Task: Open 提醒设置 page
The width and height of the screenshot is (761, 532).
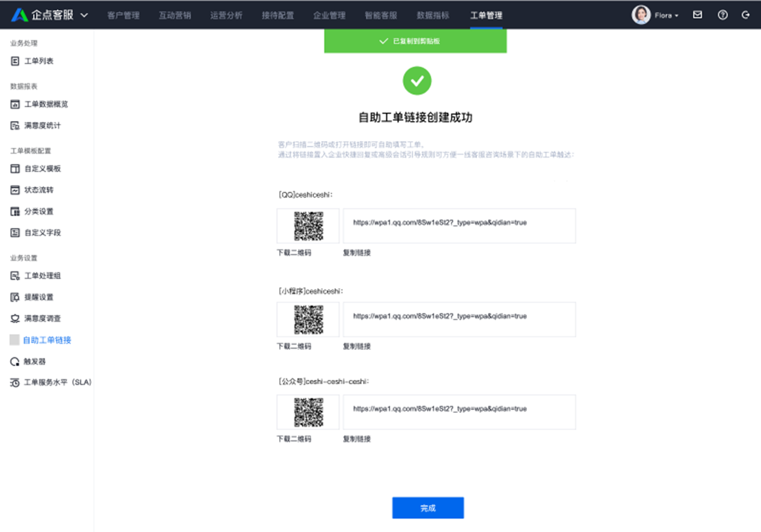Action: [x=39, y=297]
